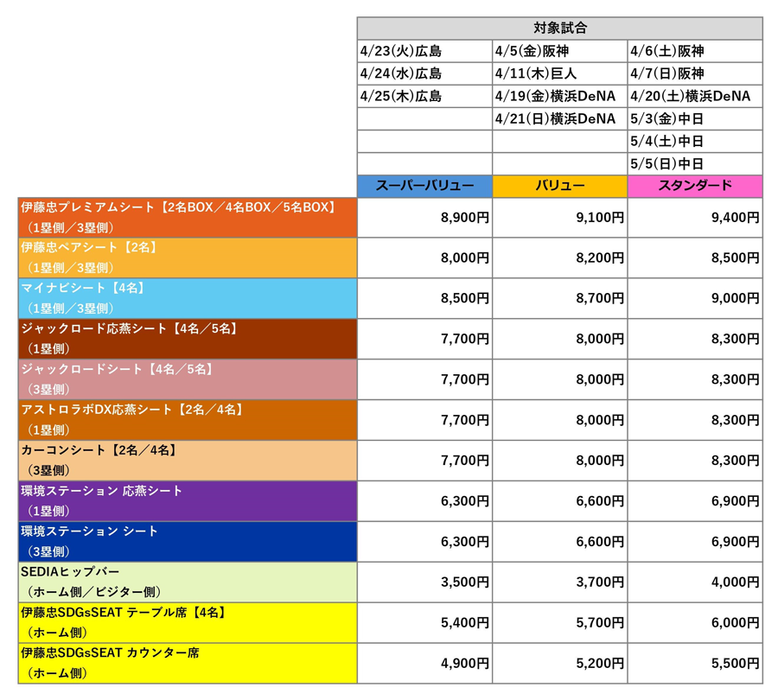Click the 5,400円 price cell

click(424, 622)
